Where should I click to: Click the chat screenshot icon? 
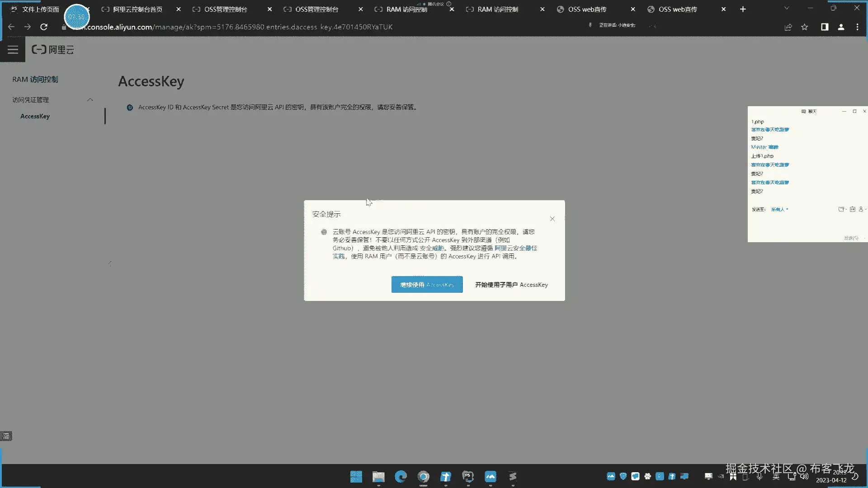click(x=852, y=209)
